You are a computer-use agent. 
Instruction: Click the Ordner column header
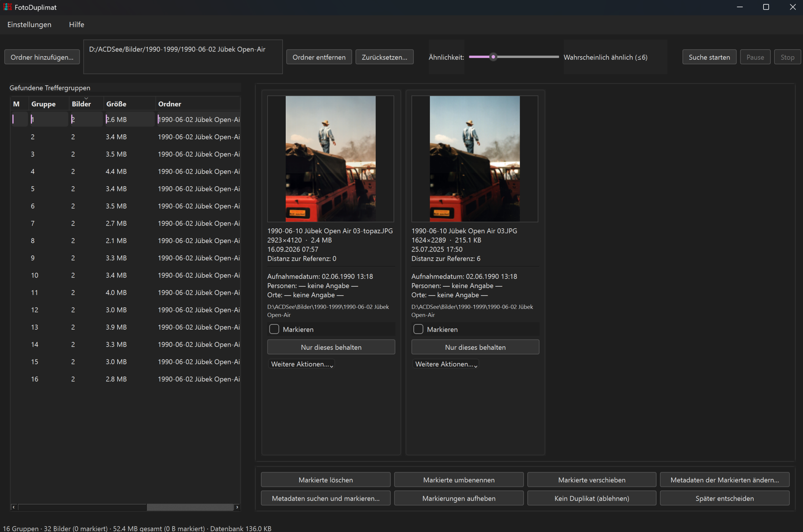(x=198, y=104)
